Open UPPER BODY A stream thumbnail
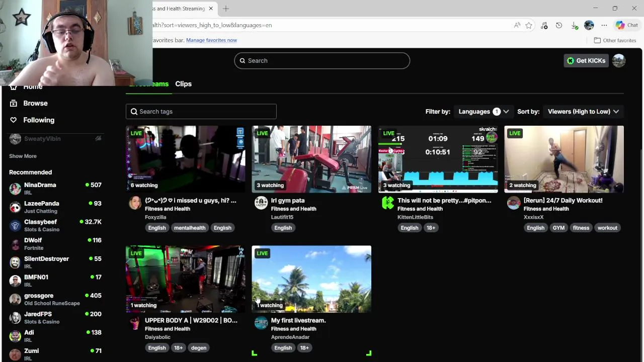Image resolution: width=644 pixels, height=362 pixels. [186, 279]
